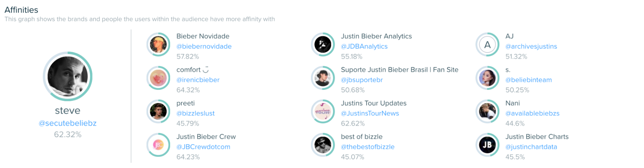Open the @archivesjustins handle link
Screen dimensions: 644x168
[531, 46]
